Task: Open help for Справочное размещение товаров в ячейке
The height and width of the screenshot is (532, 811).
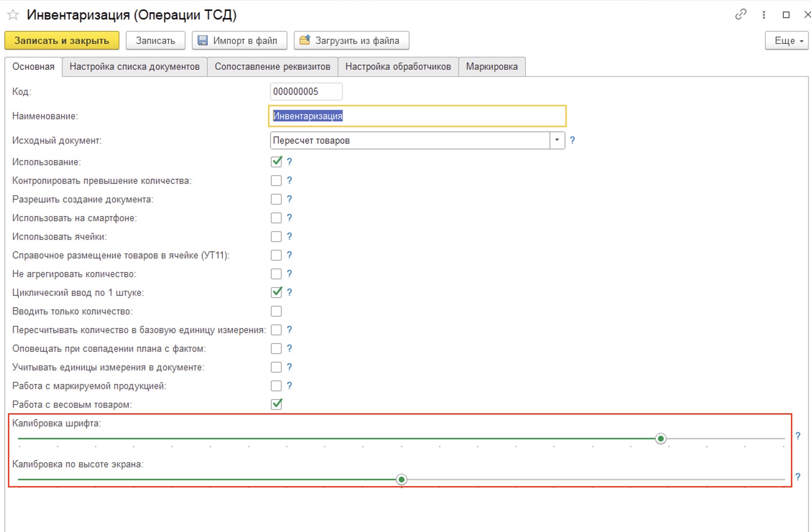Action: click(x=289, y=255)
